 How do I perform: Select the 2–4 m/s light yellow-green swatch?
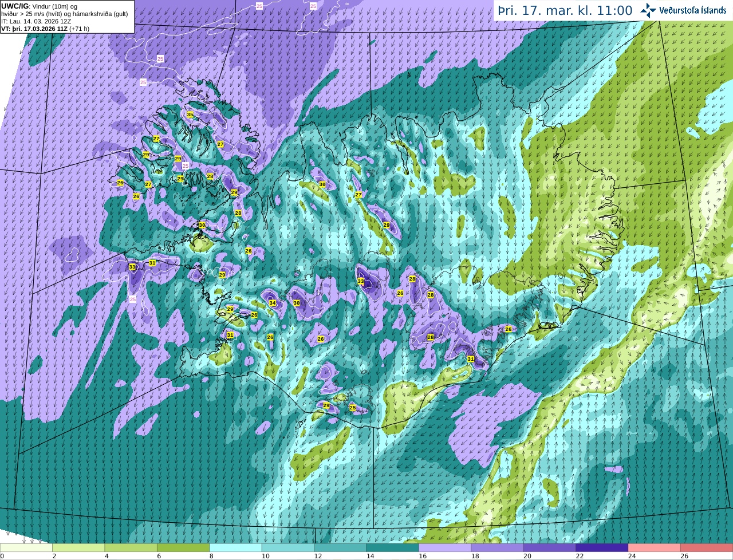pos(78,547)
